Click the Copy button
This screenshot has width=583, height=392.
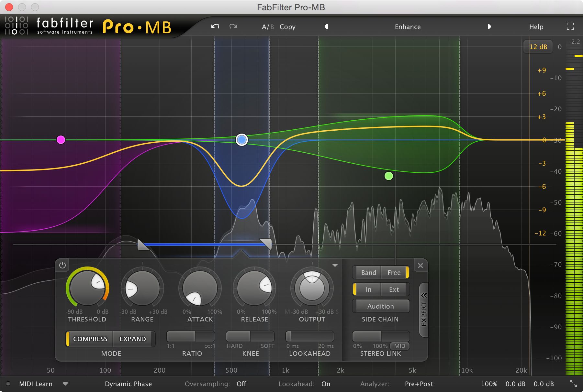(x=287, y=27)
